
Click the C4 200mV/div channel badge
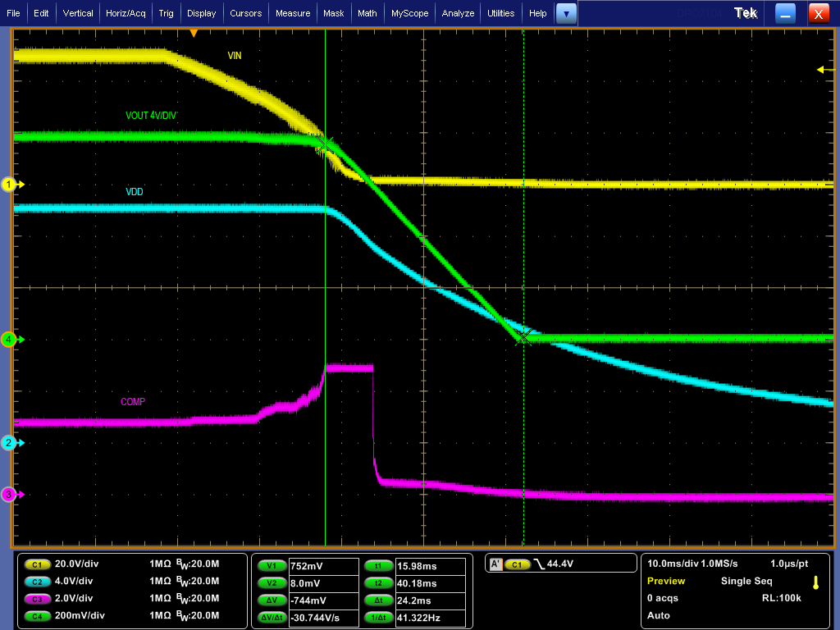coord(37,616)
